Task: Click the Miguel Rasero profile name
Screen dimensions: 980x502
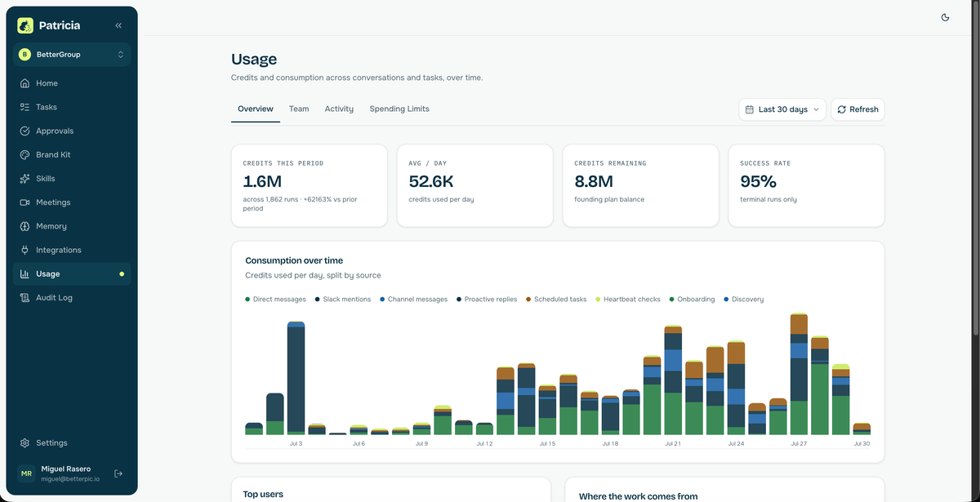Action: click(x=66, y=469)
